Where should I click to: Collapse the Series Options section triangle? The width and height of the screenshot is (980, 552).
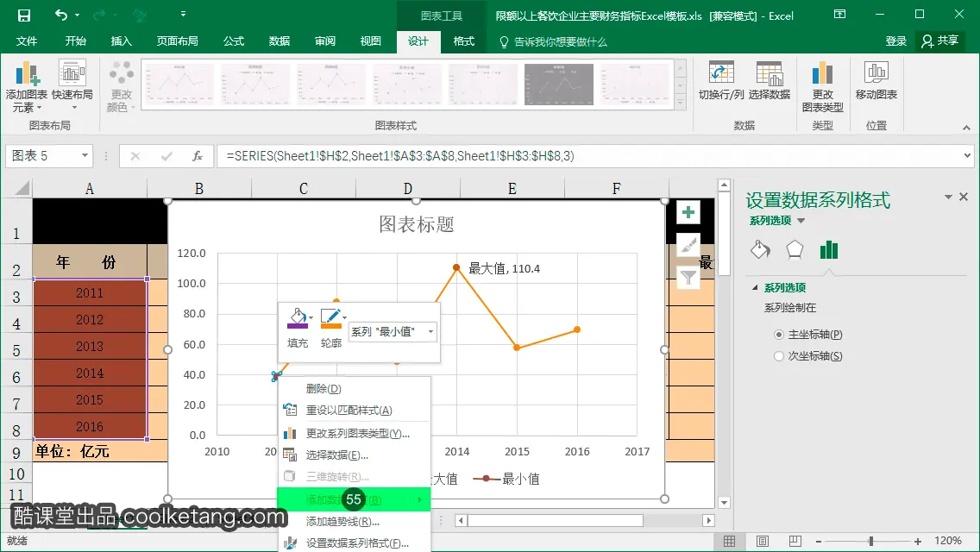pos(755,287)
